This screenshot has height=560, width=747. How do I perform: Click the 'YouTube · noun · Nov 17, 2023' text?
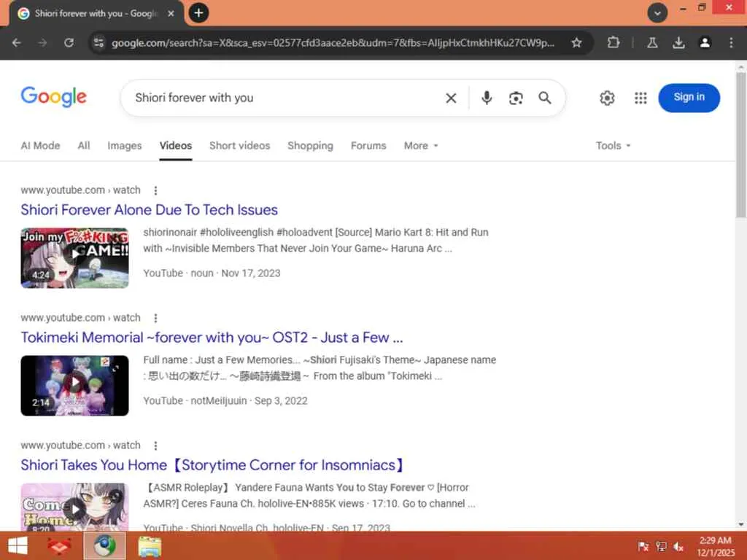pyautogui.click(x=212, y=273)
